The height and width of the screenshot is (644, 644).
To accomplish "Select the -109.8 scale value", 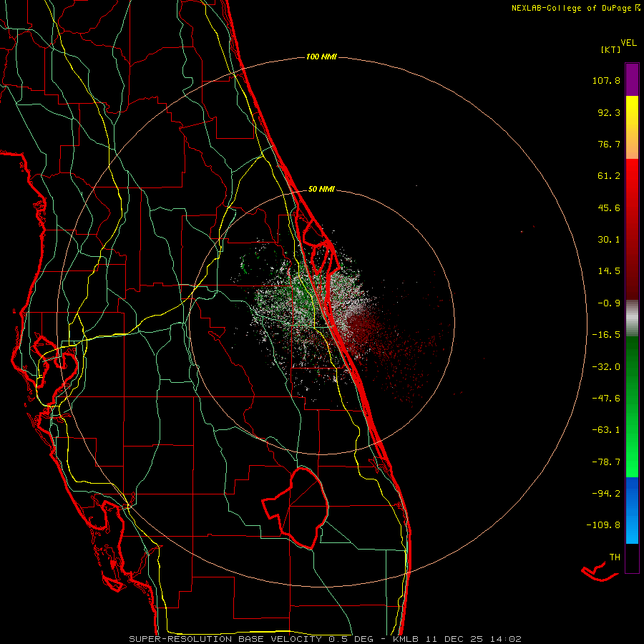I will [603, 525].
